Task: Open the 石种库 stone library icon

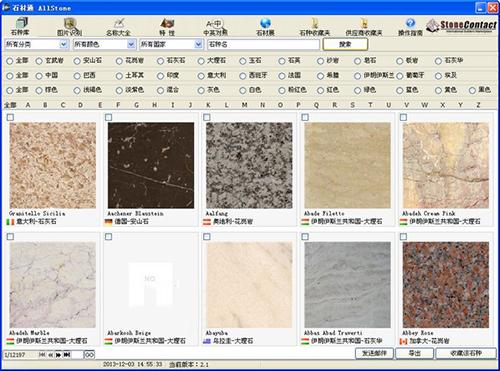Action: [x=20, y=26]
